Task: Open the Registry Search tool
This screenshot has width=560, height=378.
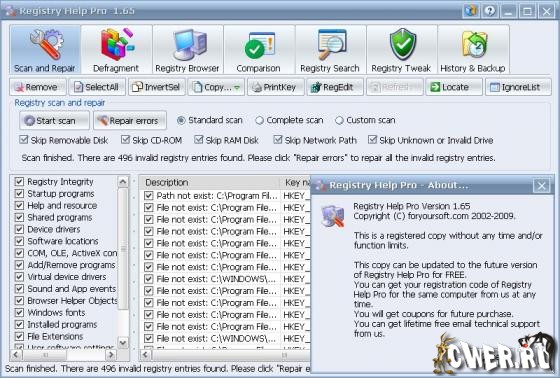Action: click(330, 50)
